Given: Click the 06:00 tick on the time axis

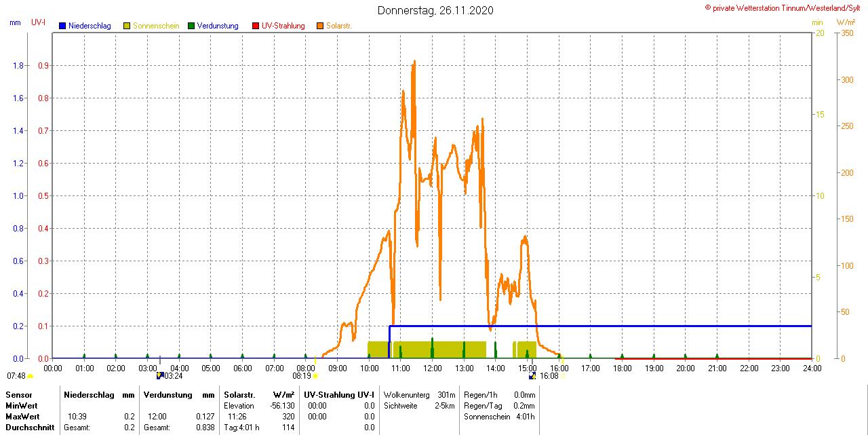Looking at the screenshot, I should click(243, 368).
